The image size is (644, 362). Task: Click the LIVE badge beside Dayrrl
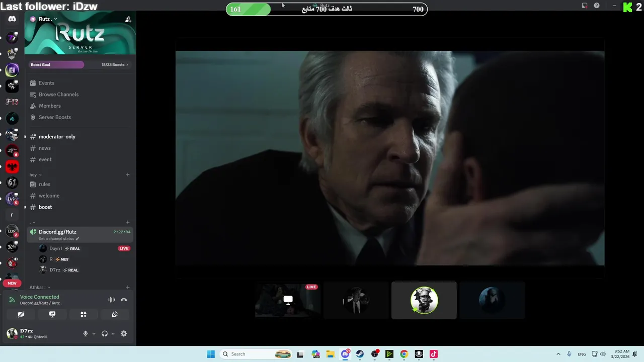click(124, 248)
